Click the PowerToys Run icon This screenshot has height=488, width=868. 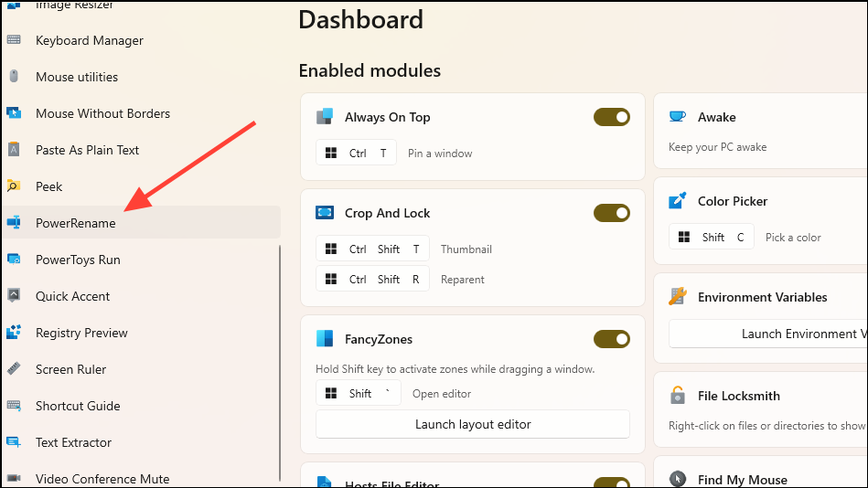(14, 259)
